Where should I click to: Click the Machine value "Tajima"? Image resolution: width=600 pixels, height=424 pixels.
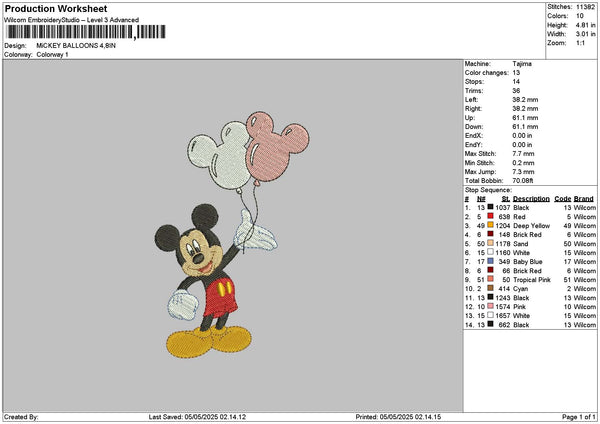522,64
